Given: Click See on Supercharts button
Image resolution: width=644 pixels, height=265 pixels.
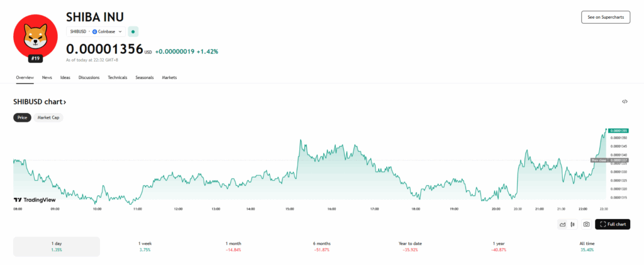Looking at the screenshot, I should pyautogui.click(x=605, y=18).
